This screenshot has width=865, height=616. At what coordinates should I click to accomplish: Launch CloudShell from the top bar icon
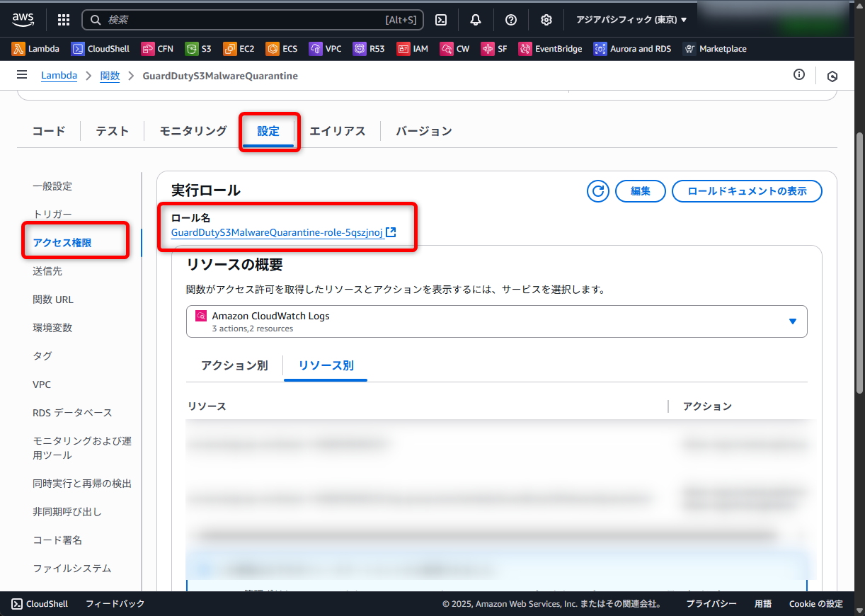[x=440, y=20]
